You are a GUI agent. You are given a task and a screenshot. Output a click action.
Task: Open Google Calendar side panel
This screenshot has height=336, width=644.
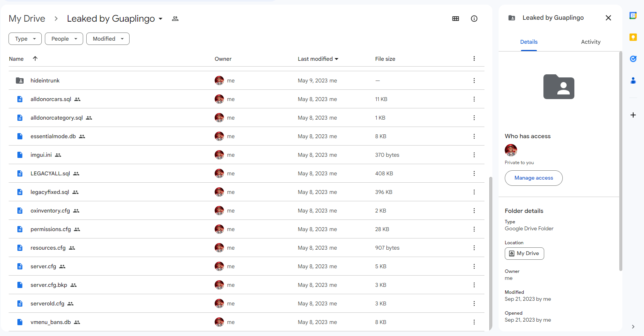coord(633,16)
